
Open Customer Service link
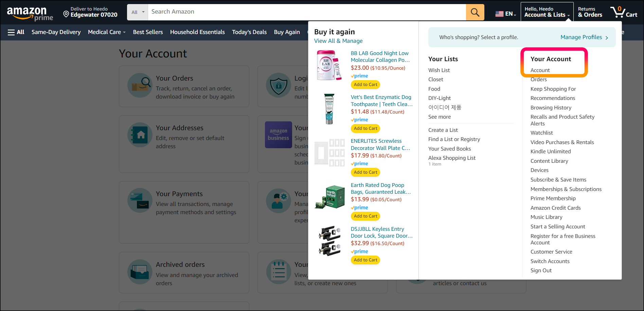551,252
